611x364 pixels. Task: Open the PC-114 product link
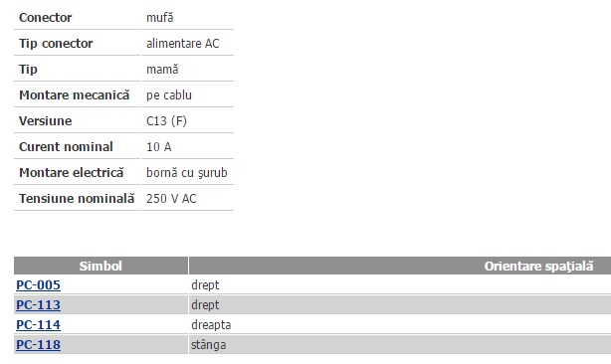point(38,324)
